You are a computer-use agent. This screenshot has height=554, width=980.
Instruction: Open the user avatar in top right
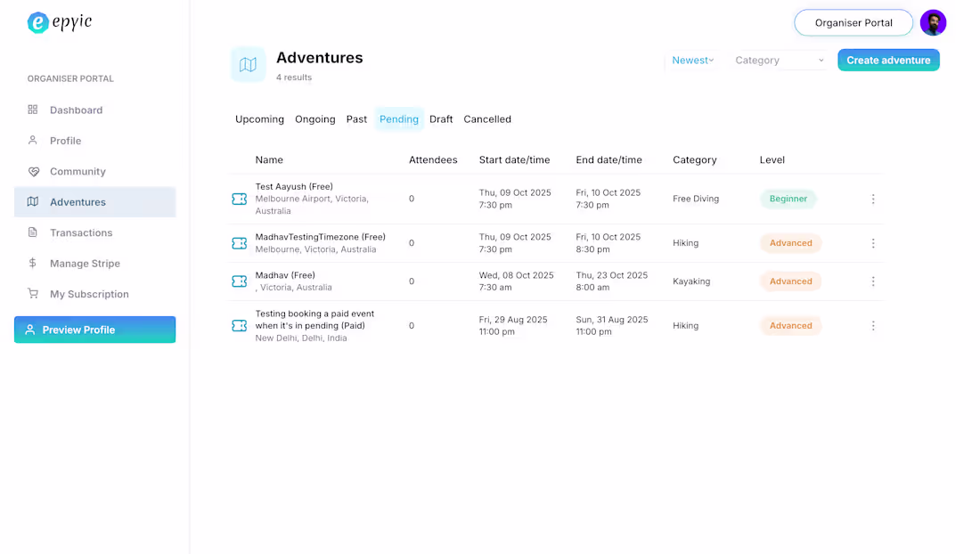tap(933, 23)
